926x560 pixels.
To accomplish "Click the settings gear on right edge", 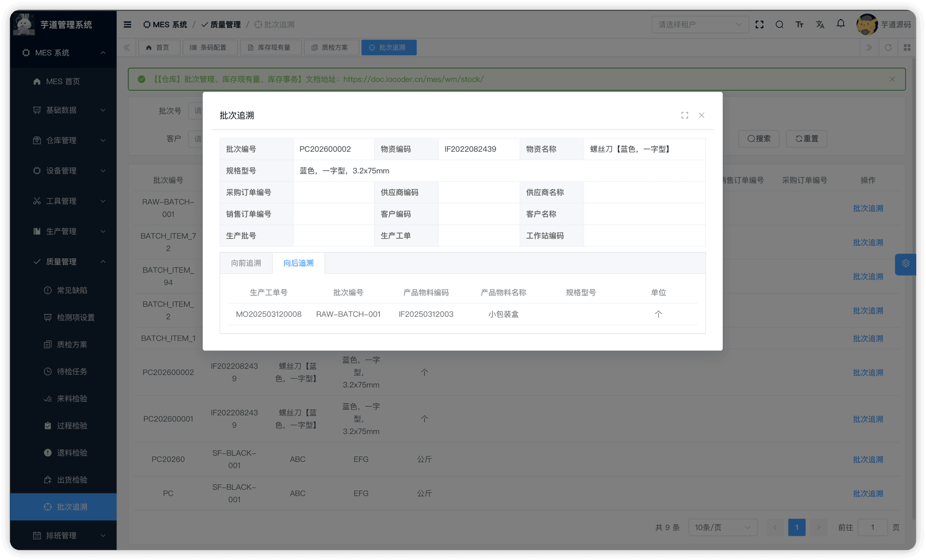I will click(x=905, y=264).
